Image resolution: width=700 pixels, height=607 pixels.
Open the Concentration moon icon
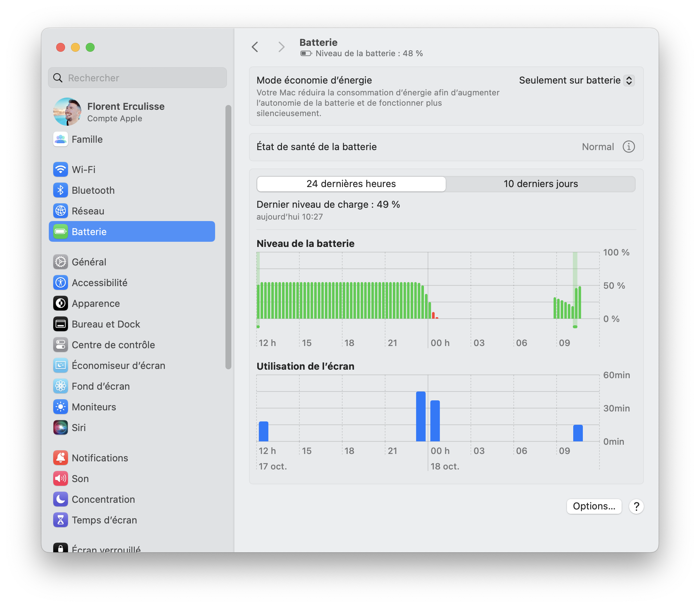(x=61, y=499)
